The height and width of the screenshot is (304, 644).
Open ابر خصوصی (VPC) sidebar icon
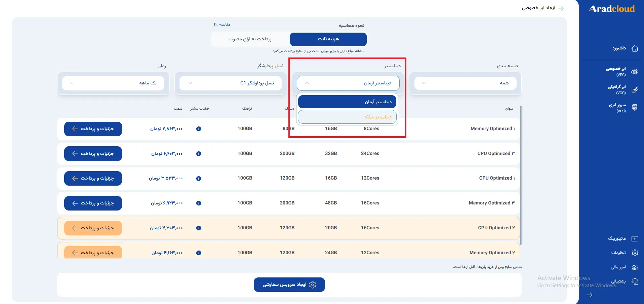pos(635,71)
